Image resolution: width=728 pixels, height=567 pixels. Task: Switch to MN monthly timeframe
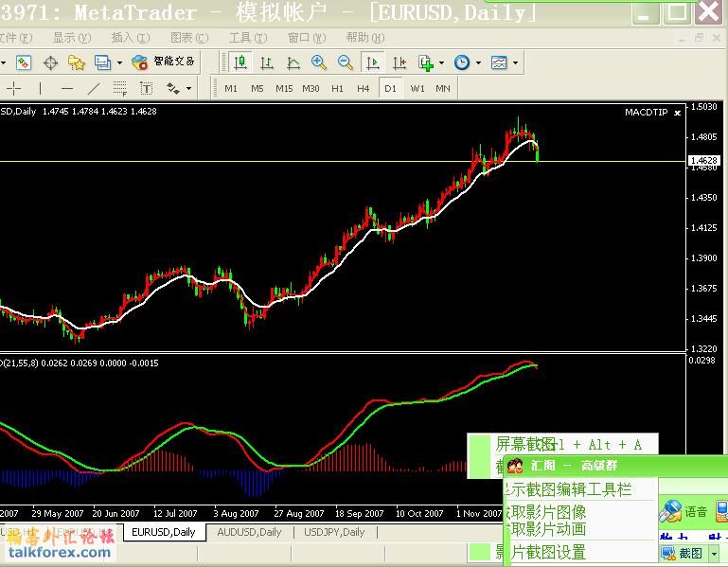coord(443,88)
